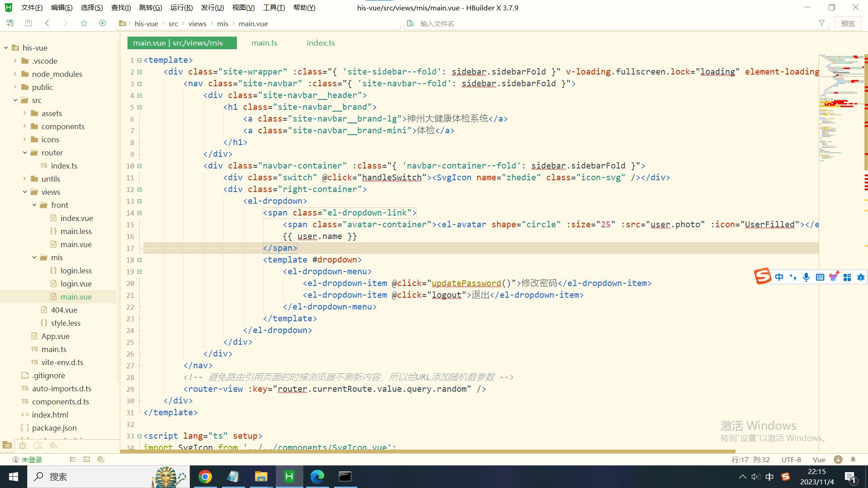Toggle fold on line 18 template block
The width and height of the screenshot is (868, 488).
[x=140, y=260]
